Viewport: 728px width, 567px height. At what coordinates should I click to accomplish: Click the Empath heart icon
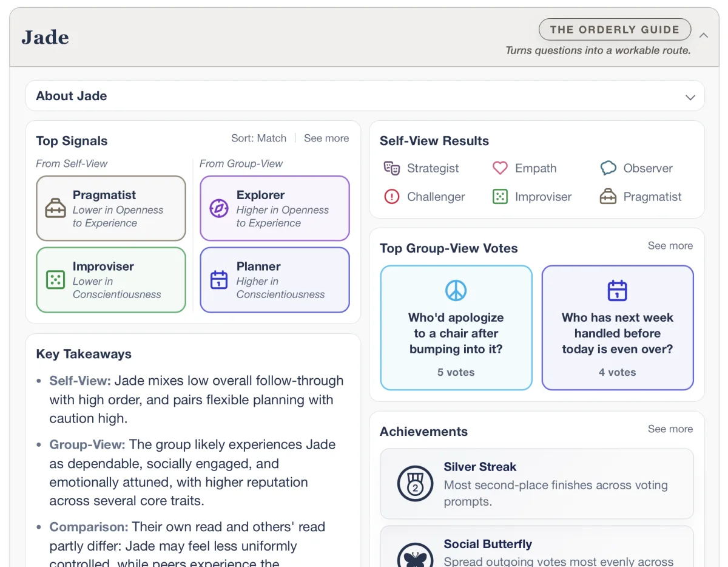coord(500,168)
